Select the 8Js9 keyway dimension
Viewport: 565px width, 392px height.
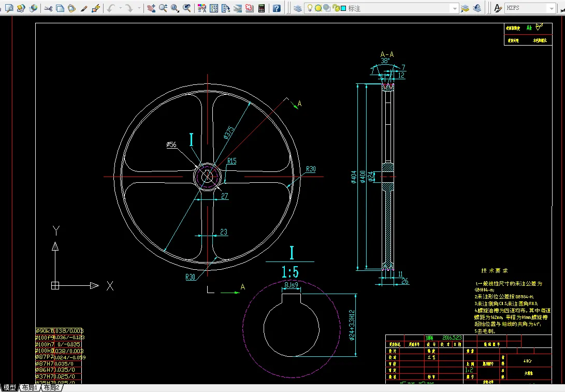[292, 285]
